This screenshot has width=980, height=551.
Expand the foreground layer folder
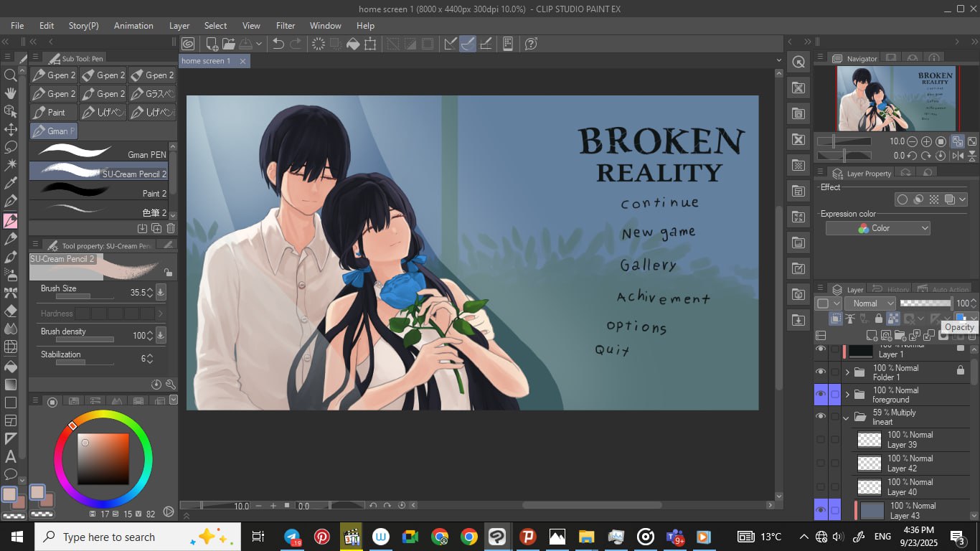point(847,395)
